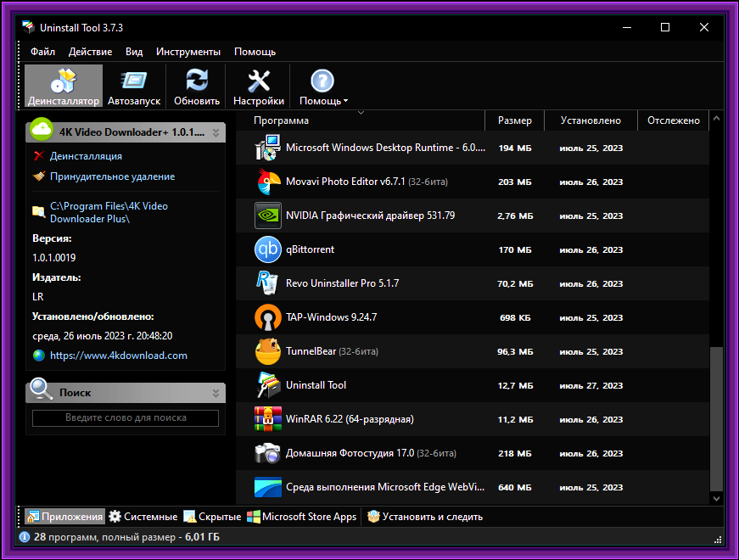Switch to Microsoft Store Apps tab
This screenshot has width=739, height=560.
point(302,517)
